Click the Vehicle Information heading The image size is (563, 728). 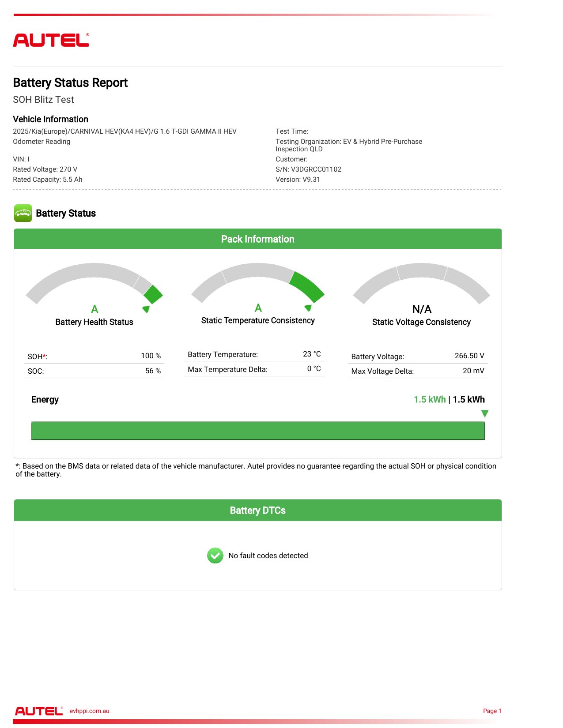pos(50,119)
